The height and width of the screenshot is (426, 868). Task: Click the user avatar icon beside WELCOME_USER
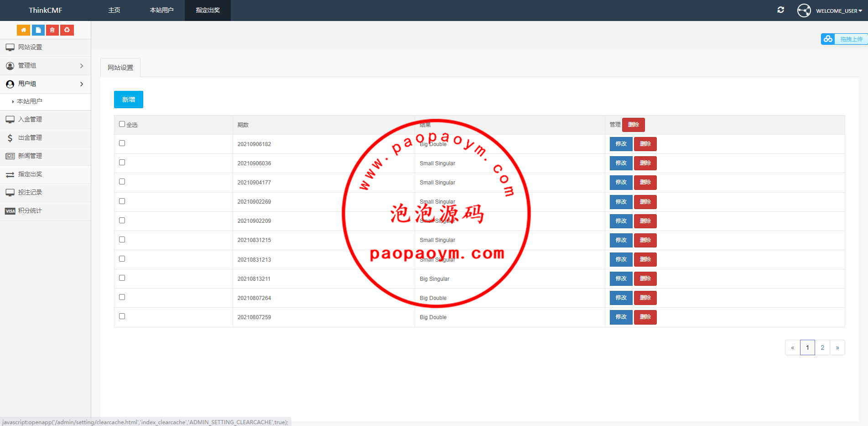(804, 11)
